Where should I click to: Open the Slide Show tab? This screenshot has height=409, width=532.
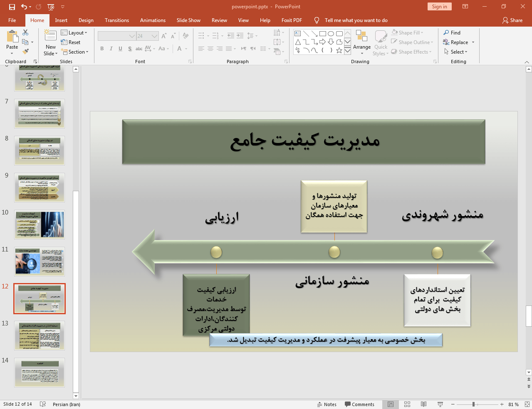pyautogui.click(x=188, y=20)
